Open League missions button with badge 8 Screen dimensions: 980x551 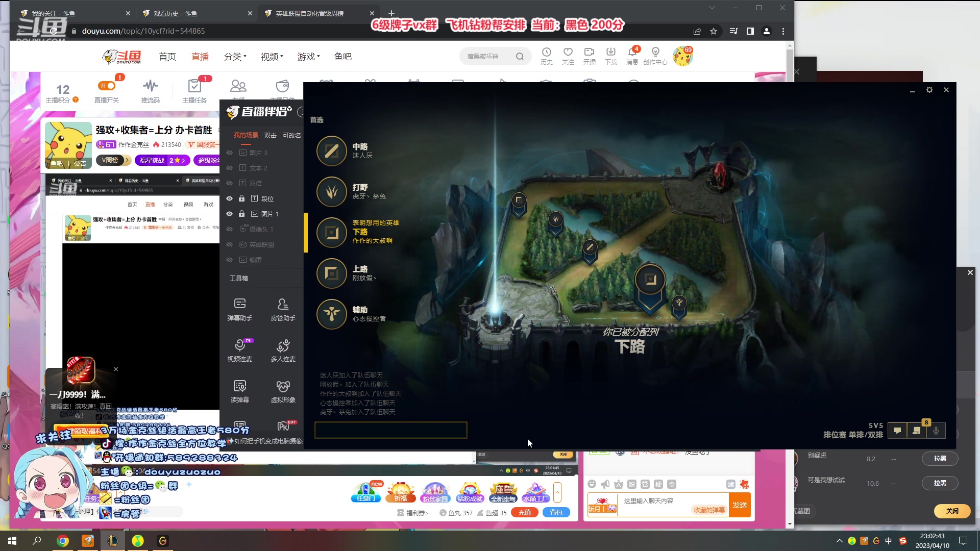pos(917,431)
